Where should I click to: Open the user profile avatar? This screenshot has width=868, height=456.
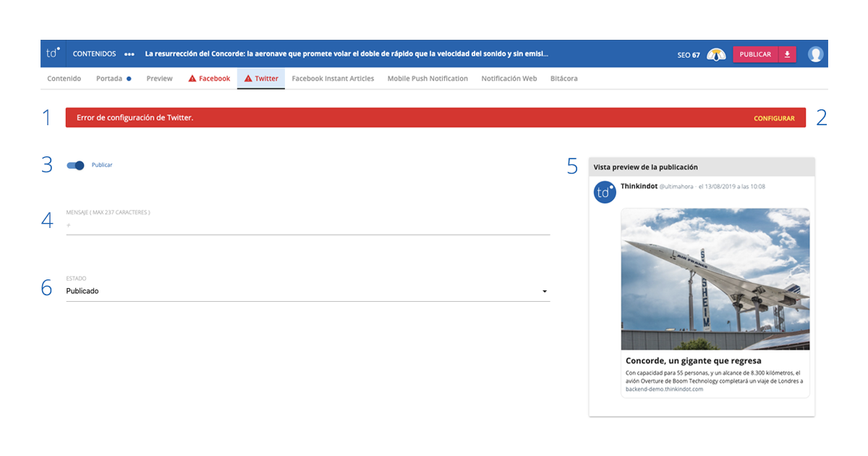pos(816,54)
